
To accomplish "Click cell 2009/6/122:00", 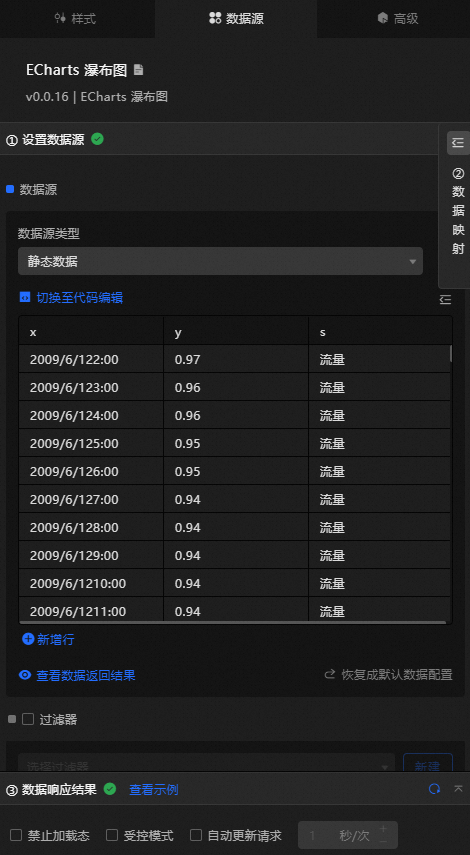I will tap(91, 359).
